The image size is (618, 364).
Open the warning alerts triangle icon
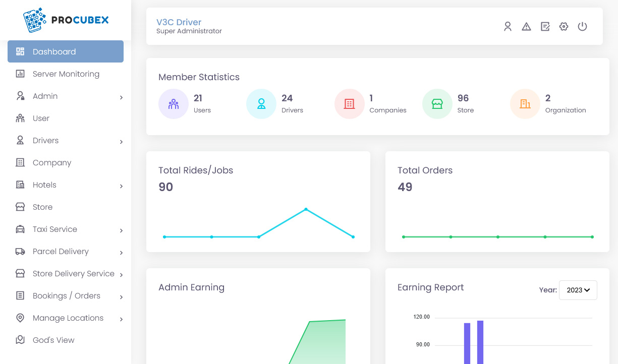526,27
